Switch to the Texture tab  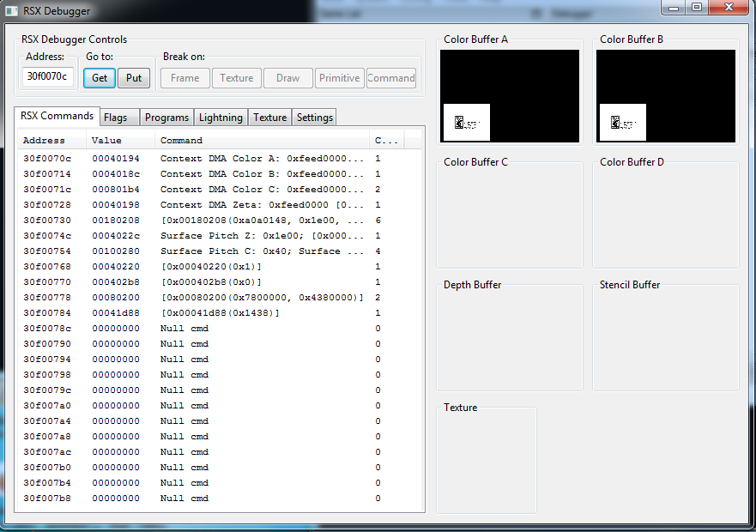269,118
